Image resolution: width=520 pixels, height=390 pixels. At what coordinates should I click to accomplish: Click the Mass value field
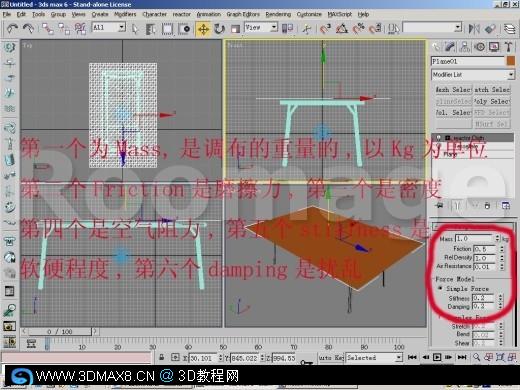pos(474,239)
